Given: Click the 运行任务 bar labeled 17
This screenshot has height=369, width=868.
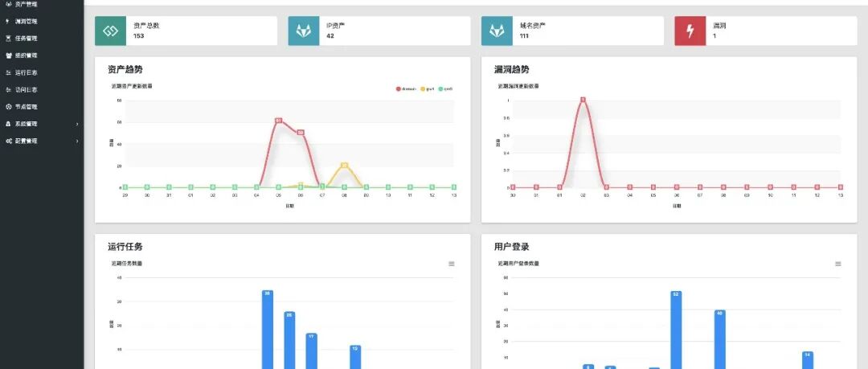Looking at the screenshot, I should click(x=312, y=351).
